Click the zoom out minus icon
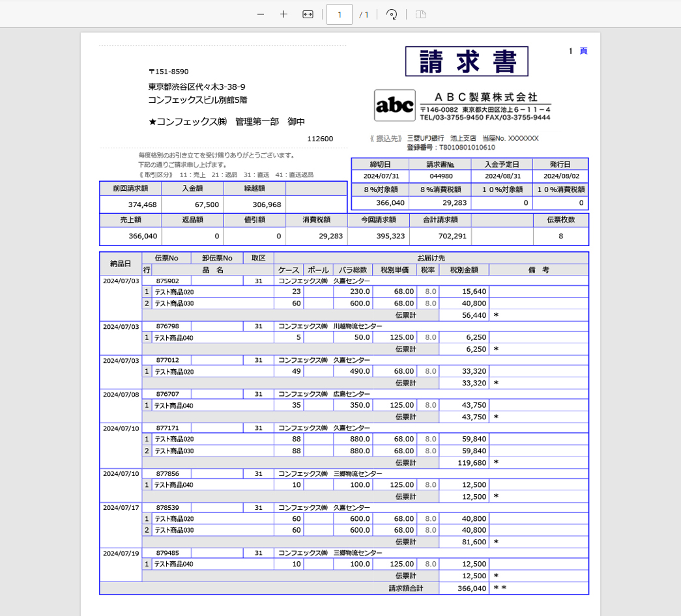The height and width of the screenshot is (616, 681). click(x=261, y=14)
